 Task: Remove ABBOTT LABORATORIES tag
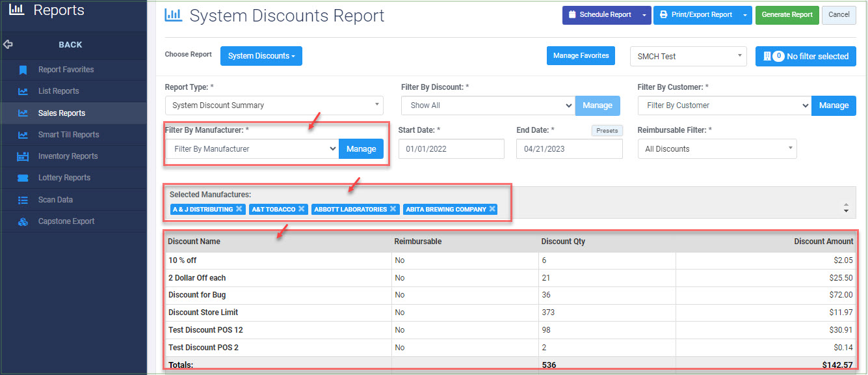tap(393, 209)
